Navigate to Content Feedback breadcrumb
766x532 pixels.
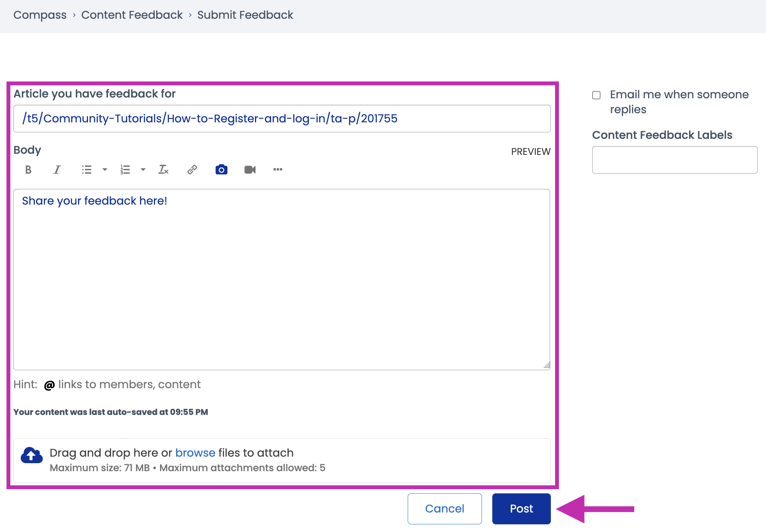(x=132, y=15)
